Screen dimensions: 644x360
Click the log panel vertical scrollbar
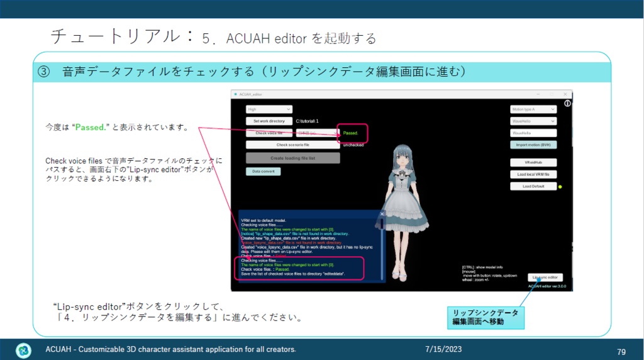pos(382,248)
